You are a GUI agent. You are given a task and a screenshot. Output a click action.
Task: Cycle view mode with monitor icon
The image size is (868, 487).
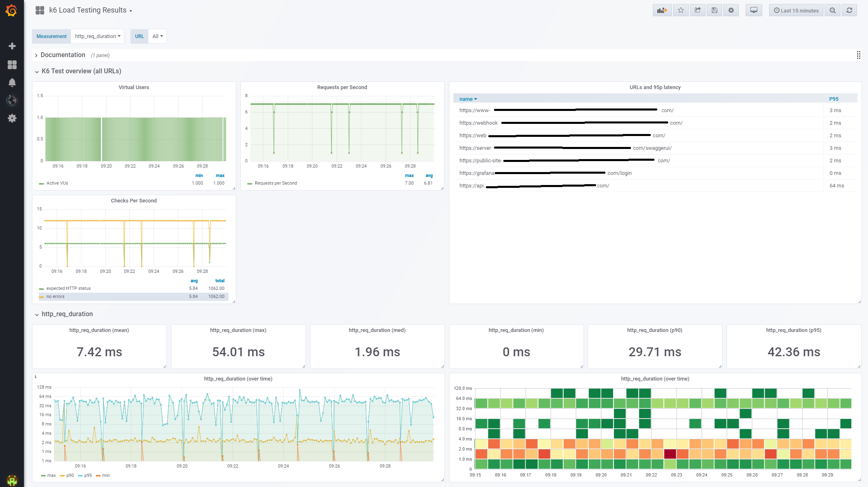pyautogui.click(x=754, y=11)
